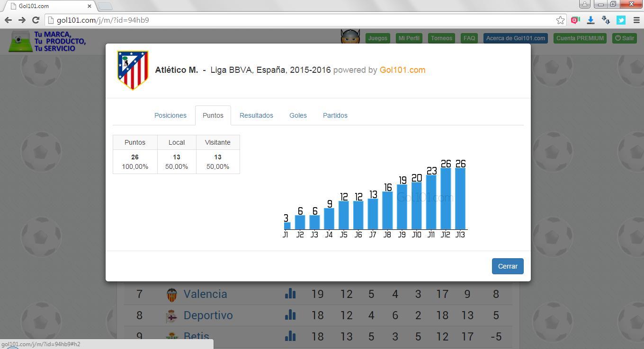Switch to the Posiciones tab

(170, 115)
